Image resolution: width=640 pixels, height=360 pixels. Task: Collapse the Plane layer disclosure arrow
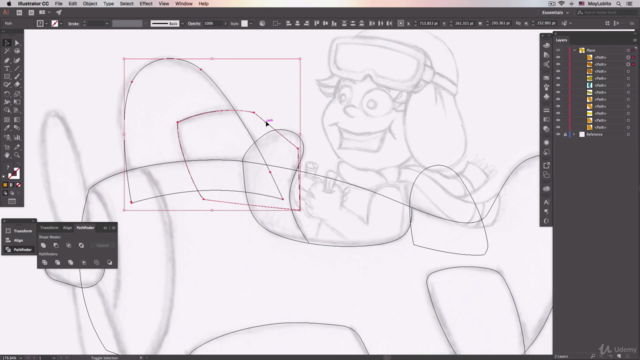(x=574, y=50)
